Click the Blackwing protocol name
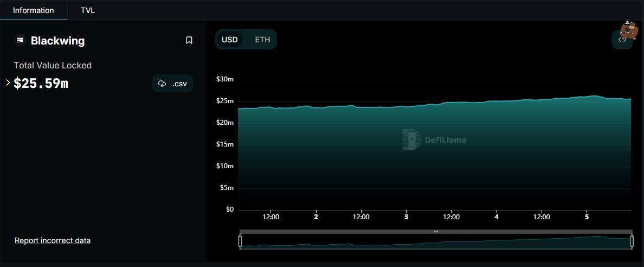Viewport: 644px width, 267px height. (x=58, y=41)
